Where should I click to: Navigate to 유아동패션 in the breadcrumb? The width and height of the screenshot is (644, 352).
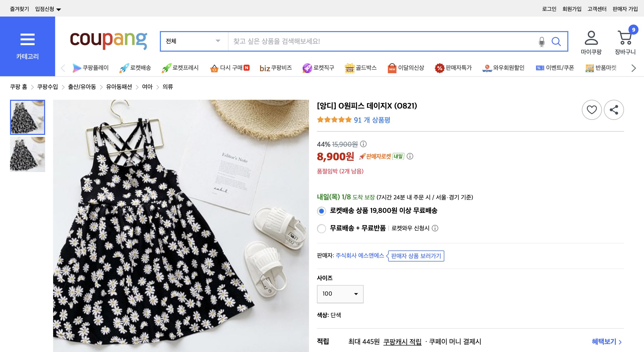coord(119,87)
